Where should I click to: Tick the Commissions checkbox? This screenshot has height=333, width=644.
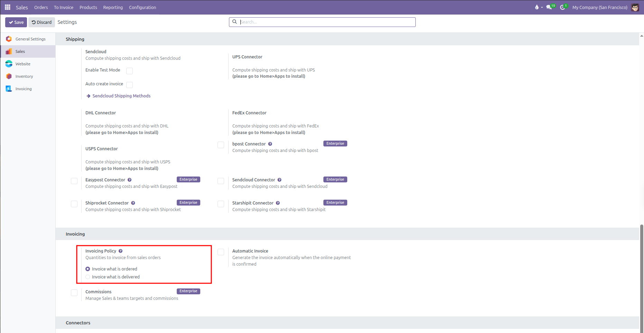pos(74,293)
